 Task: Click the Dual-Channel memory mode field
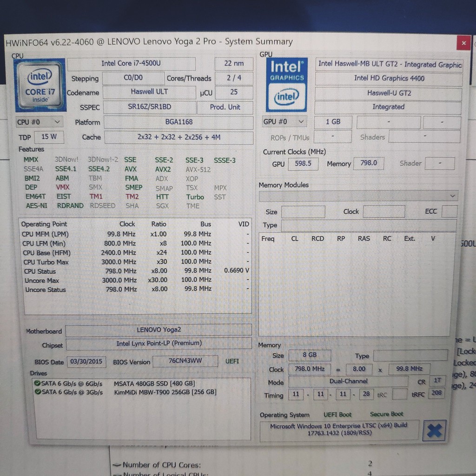[x=348, y=382]
